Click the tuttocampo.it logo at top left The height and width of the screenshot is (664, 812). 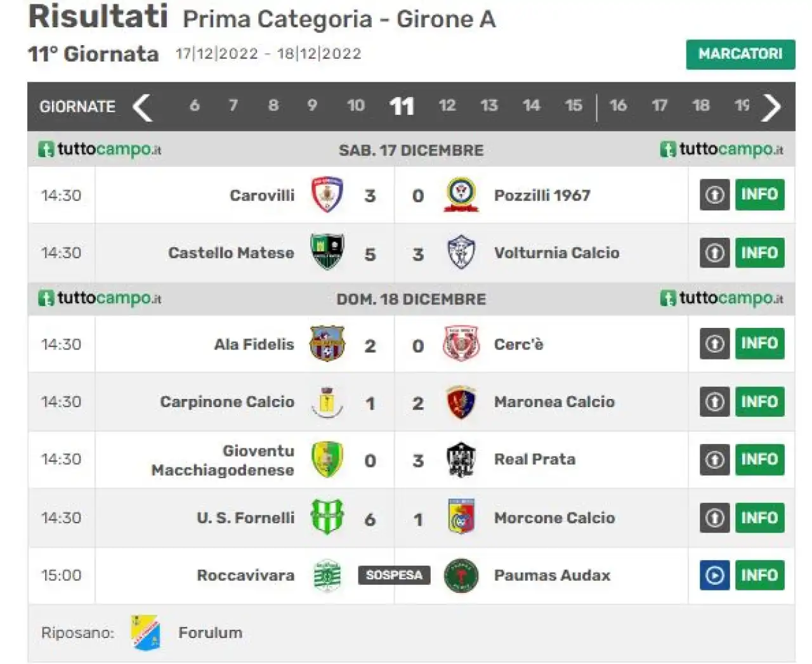[x=100, y=150]
